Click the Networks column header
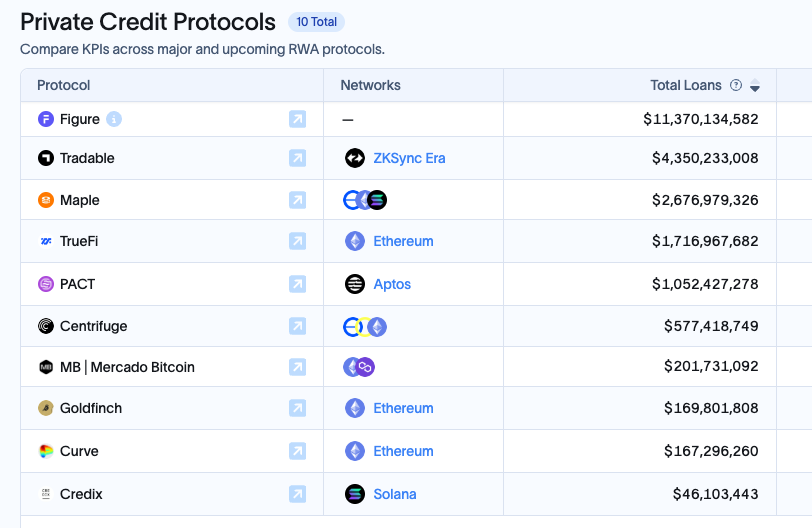Image resolution: width=812 pixels, height=528 pixels. coord(370,85)
